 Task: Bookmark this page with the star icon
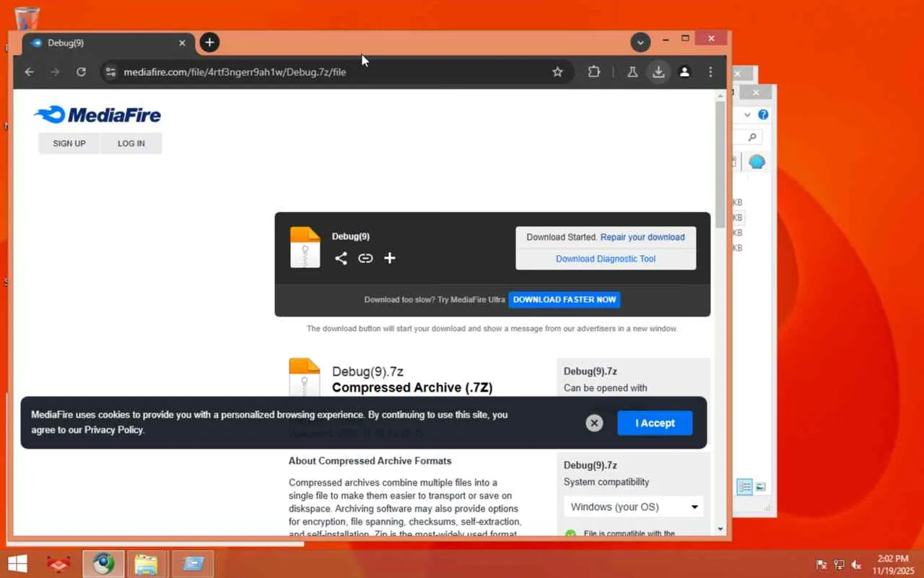(x=557, y=72)
